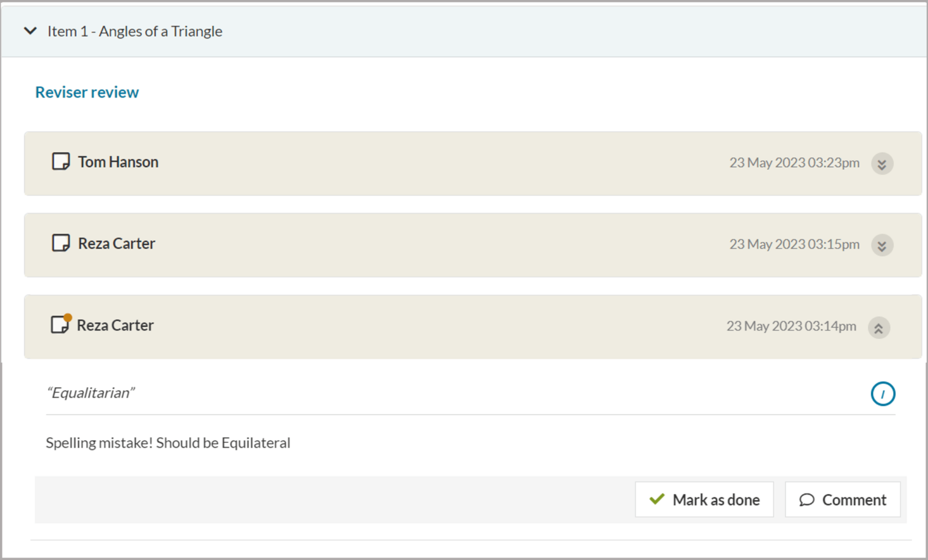Collapse Reza Carter's 03:14pm review entry
This screenshot has width=928, height=560.
pos(880,327)
